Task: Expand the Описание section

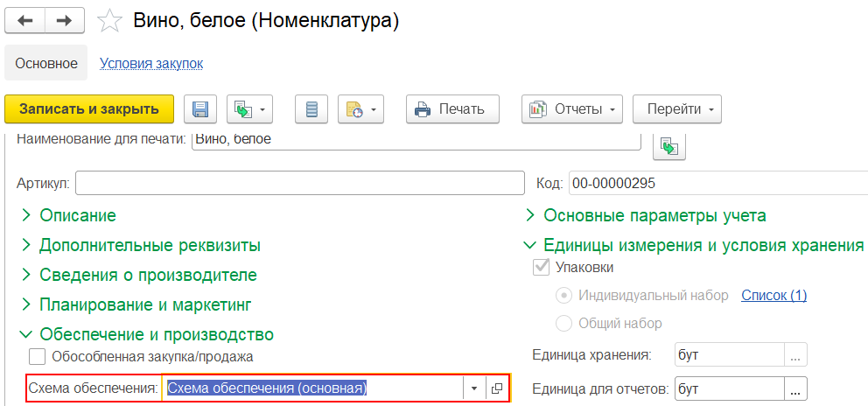Action: (x=77, y=215)
